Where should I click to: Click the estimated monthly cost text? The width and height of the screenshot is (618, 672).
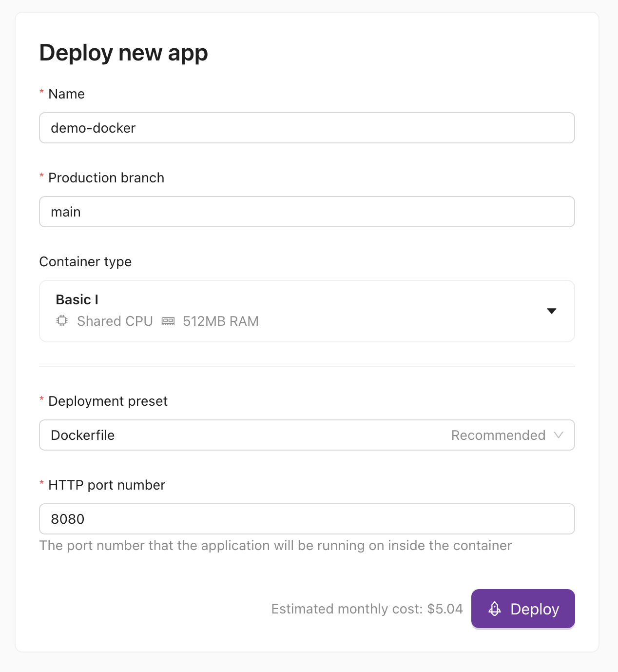point(367,609)
